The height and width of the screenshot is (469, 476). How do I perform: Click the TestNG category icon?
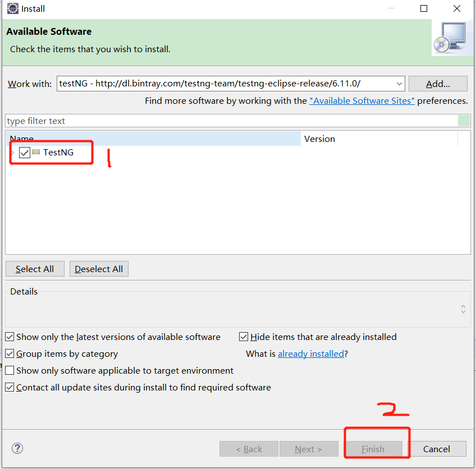pyautogui.click(x=36, y=152)
